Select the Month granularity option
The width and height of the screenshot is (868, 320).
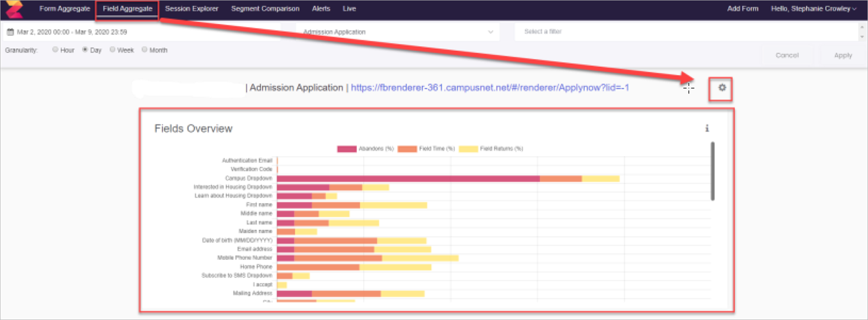pos(144,50)
